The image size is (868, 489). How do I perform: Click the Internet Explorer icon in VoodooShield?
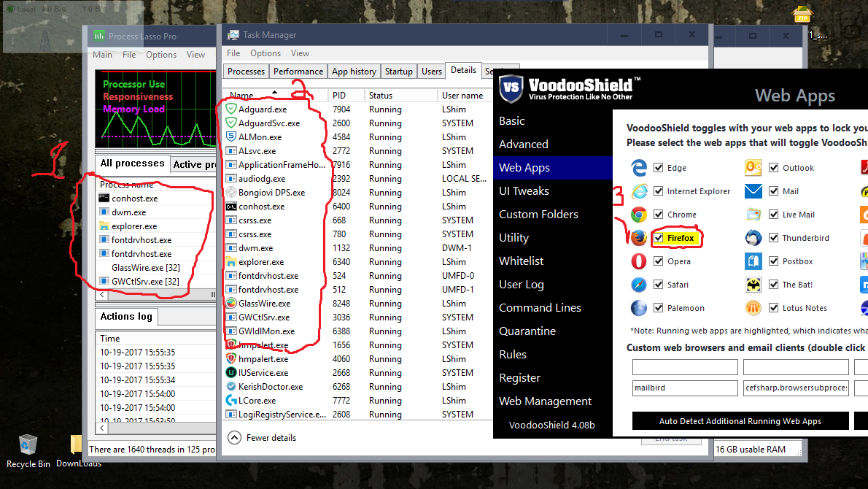639,191
